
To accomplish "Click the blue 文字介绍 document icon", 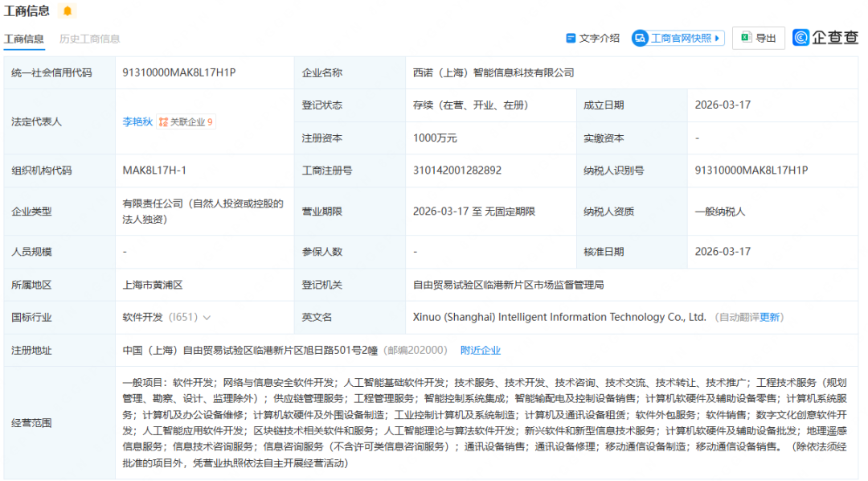I will click(x=571, y=38).
